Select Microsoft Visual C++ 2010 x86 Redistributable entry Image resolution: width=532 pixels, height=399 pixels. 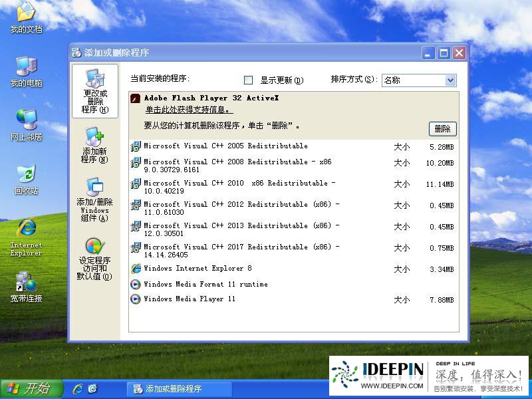[x=293, y=187]
